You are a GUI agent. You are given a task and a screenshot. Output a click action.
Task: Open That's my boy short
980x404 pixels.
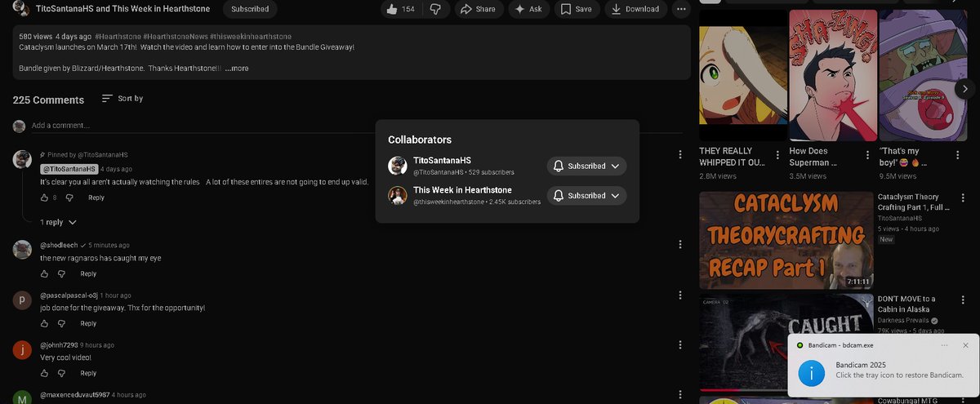[921, 75]
